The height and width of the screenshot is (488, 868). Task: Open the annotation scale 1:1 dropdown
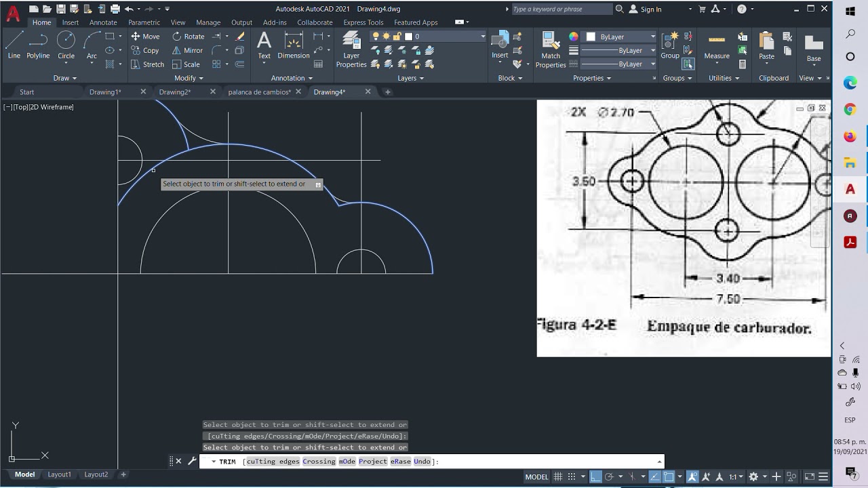[736, 476]
